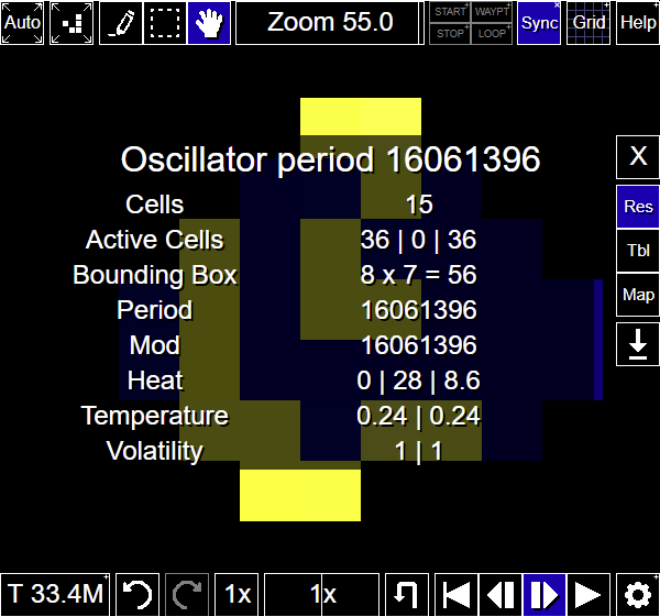Open the Help panel
Viewport: 660px width, 616px height.
pyautogui.click(x=638, y=23)
